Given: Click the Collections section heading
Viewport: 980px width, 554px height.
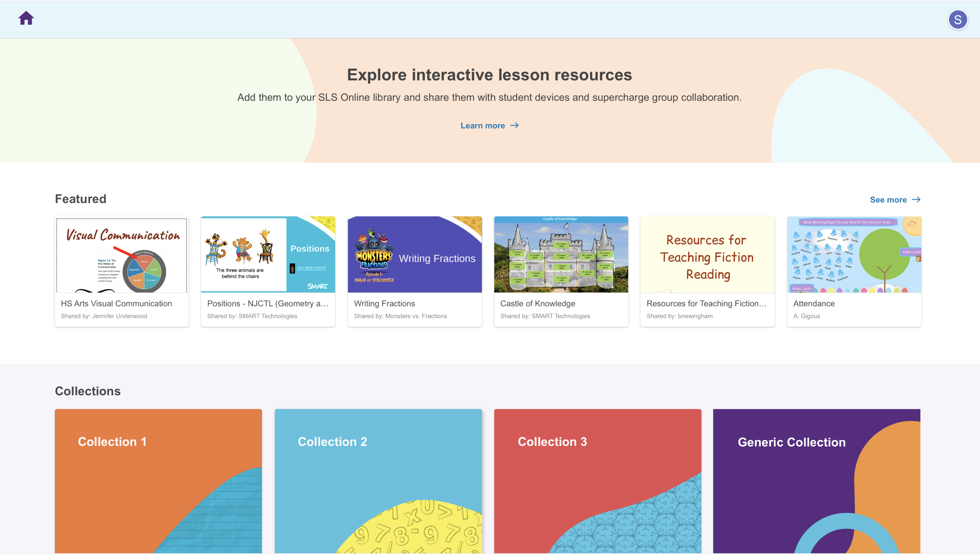Looking at the screenshot, I should point(88,391).
